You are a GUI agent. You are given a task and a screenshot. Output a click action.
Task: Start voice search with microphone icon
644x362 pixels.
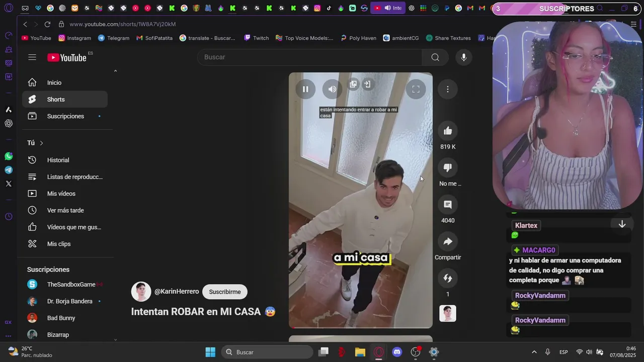pyautogui.click(x=464, y=57)
